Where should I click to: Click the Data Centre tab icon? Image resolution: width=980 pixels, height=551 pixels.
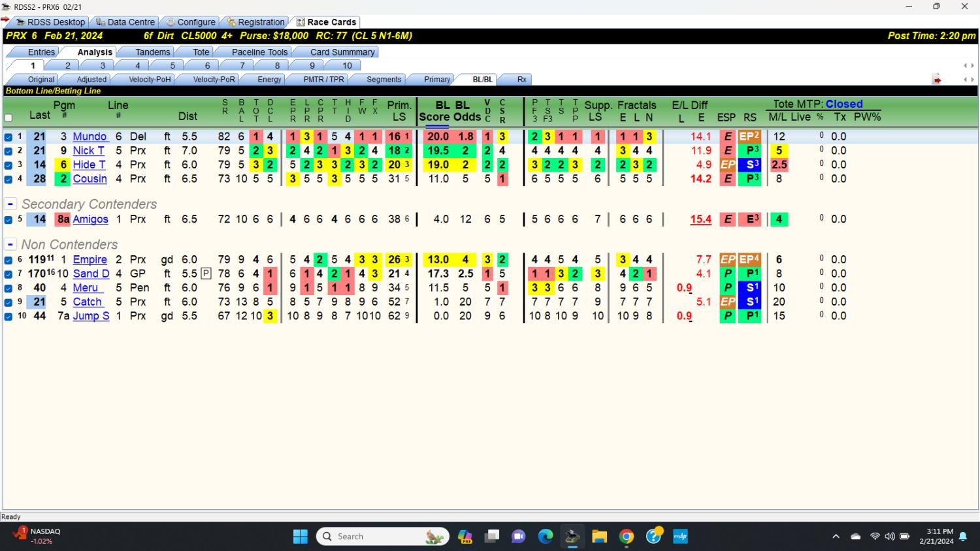coord(101,22)
